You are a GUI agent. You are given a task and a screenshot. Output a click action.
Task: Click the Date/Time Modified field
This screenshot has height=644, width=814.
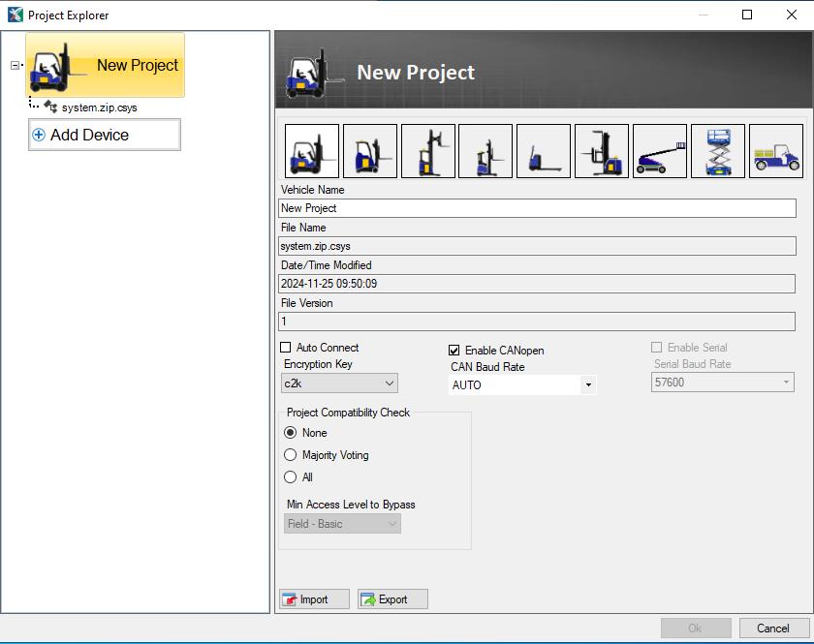[x=537, y=284]
